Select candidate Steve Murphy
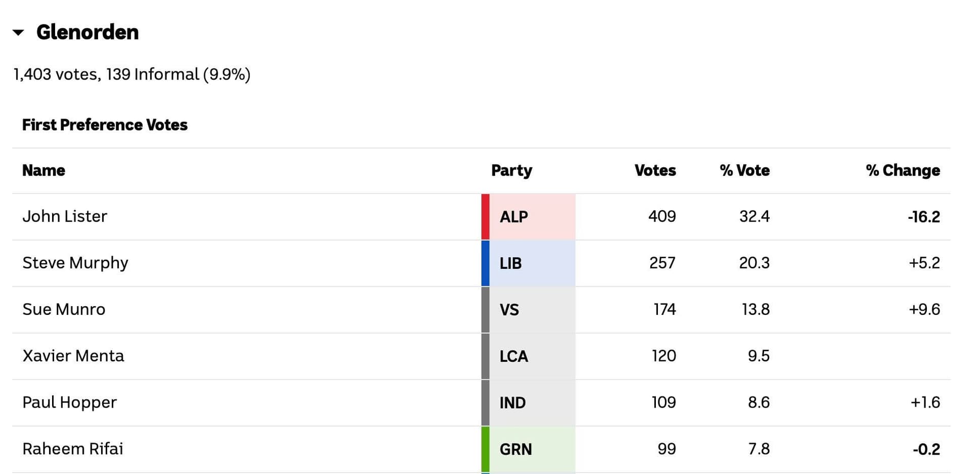 pos(75,263)
